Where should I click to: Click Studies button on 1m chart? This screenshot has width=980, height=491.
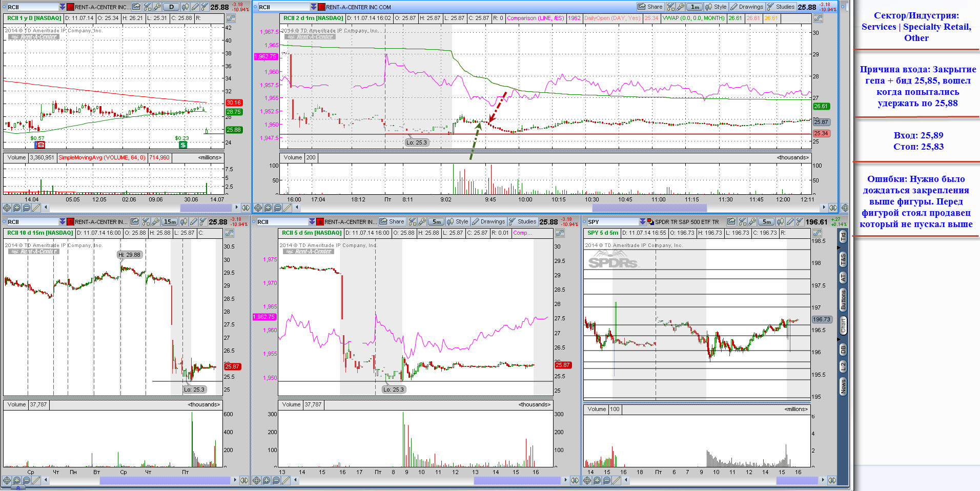pyautogui.click(x=781, y=7)
